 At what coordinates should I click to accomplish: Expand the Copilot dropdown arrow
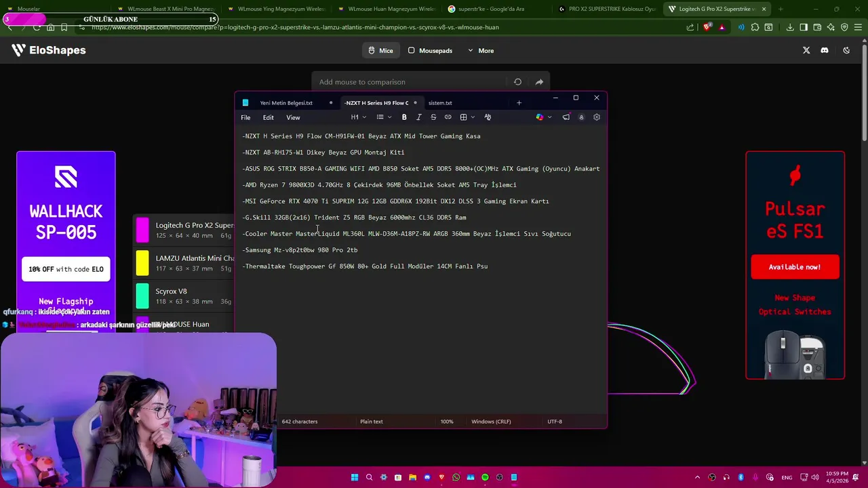tap(549, 117)
